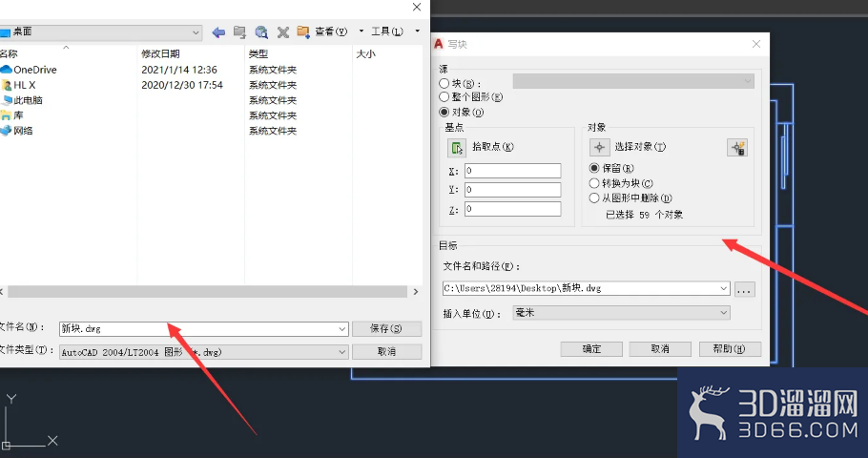
Task: Click the pick point icon button
Action: [456, 147]
